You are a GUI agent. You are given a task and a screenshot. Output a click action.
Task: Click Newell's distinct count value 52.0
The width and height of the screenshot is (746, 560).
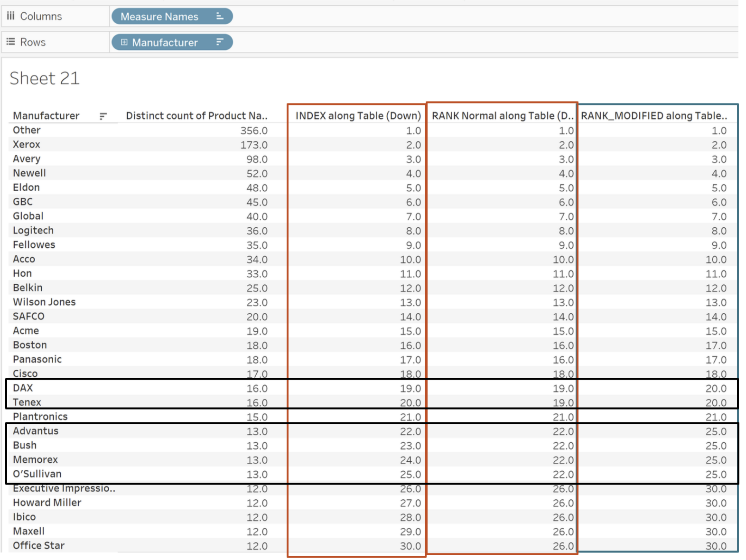257,174
